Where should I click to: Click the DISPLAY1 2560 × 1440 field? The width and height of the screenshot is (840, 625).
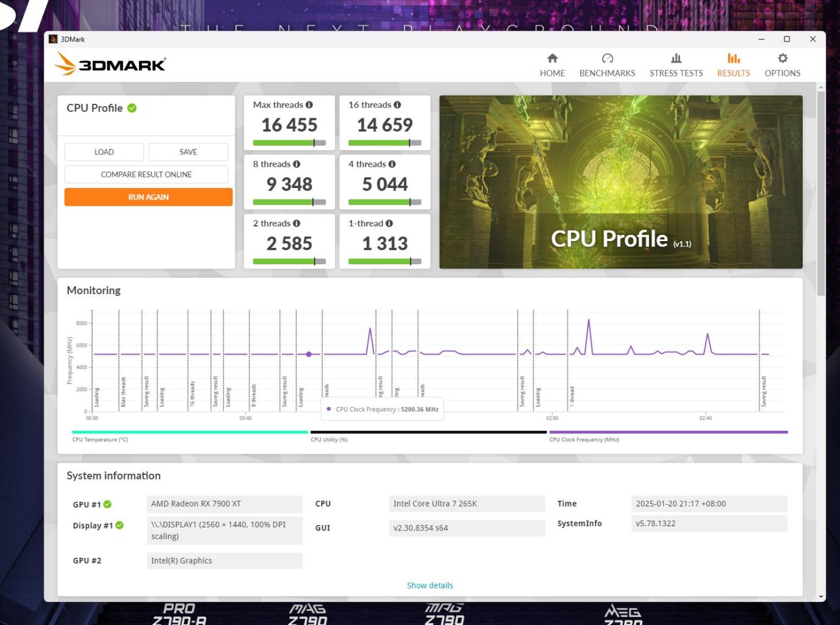(x=224, y=530)
